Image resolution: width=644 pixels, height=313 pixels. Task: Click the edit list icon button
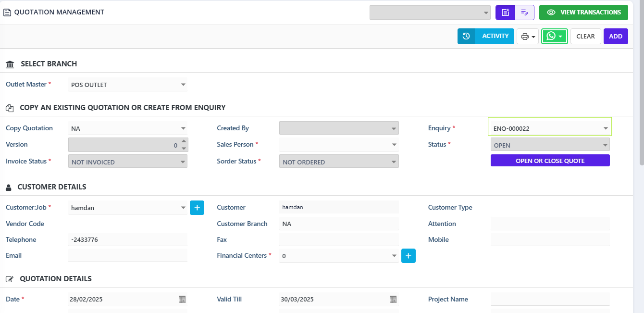tap(524, 13)
